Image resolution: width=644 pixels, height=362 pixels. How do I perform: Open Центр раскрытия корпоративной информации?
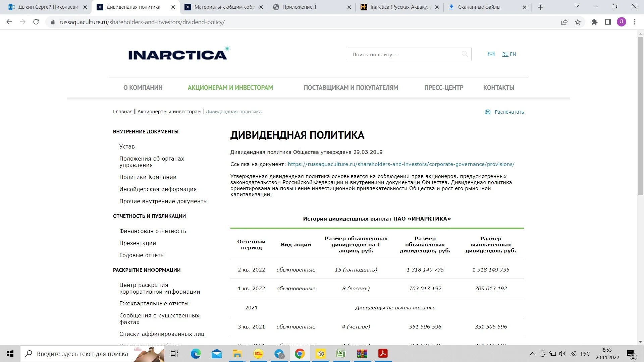(160, 288)
